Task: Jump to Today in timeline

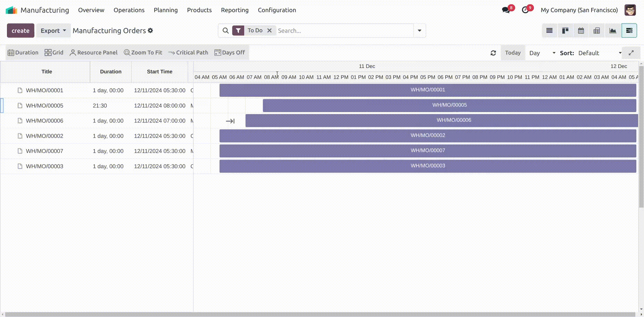Action: pos(513,53)
